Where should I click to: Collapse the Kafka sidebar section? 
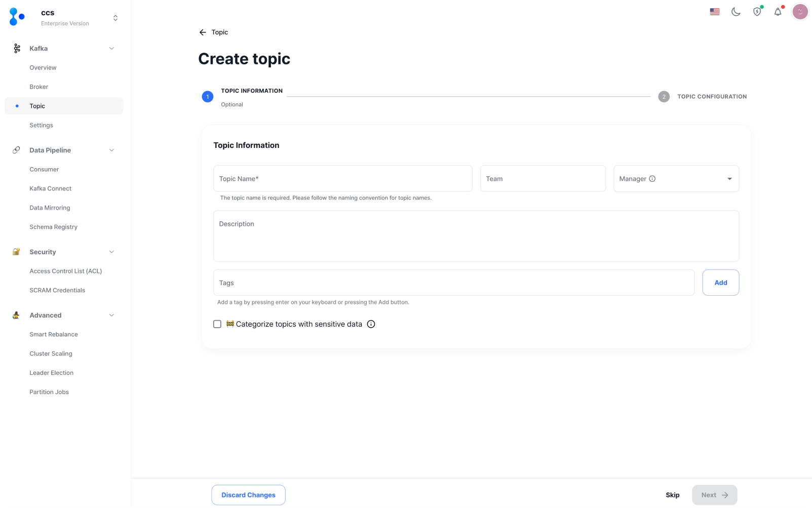111,49
